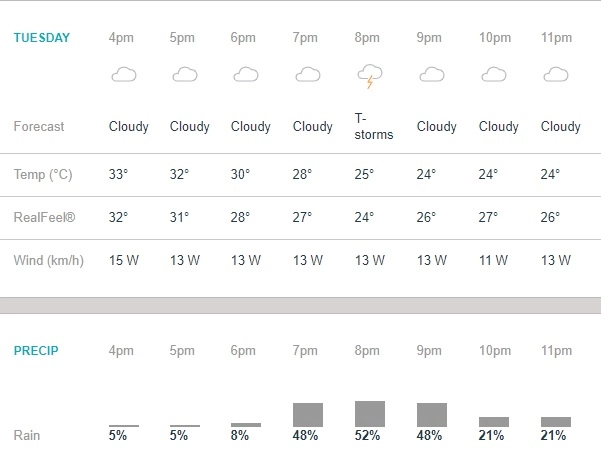601x457 pixels.
Task: Click the 15 W wind value
Action: [x=124, y=260]
